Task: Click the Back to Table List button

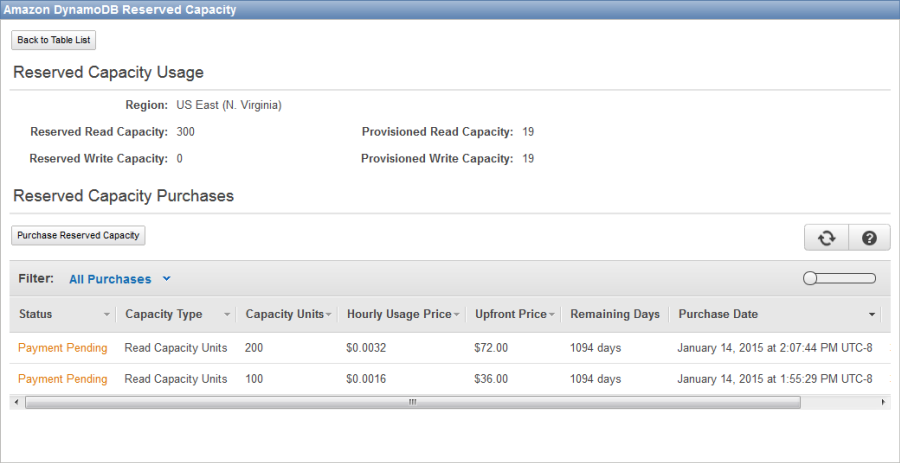Action: [x=54, y=41]
